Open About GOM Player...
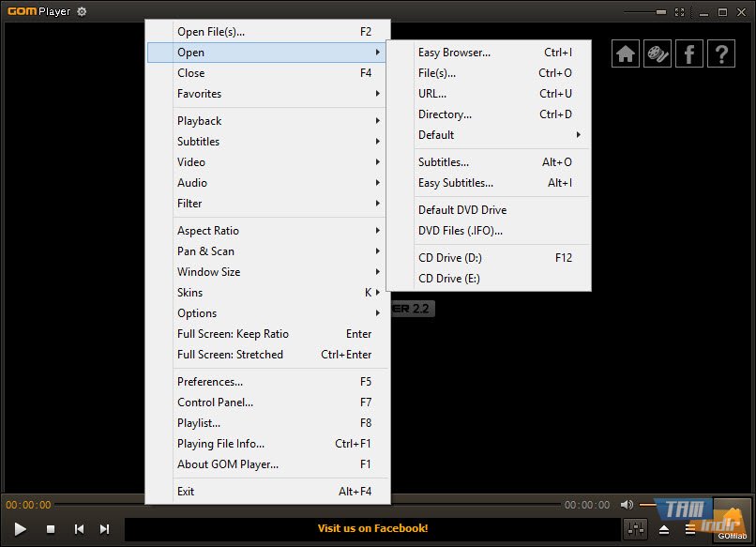 [268, 464]
